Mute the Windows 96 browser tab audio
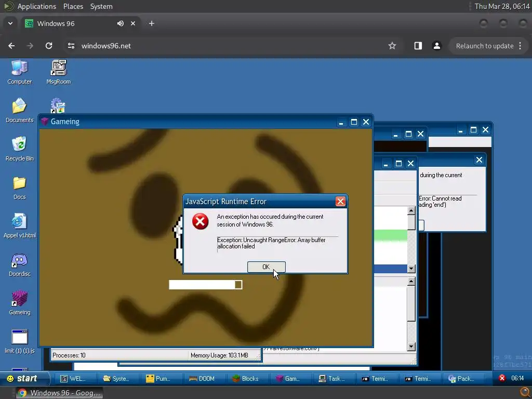 click(121, 23)
